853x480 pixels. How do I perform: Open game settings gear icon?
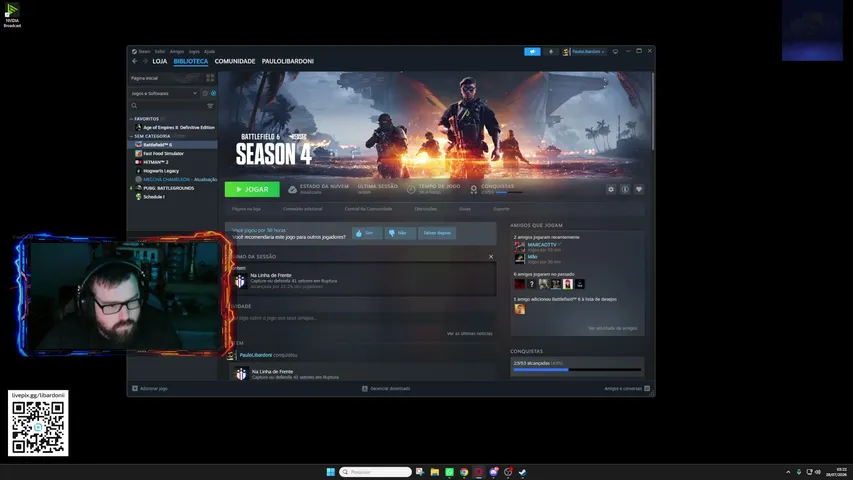coord(611,189)
